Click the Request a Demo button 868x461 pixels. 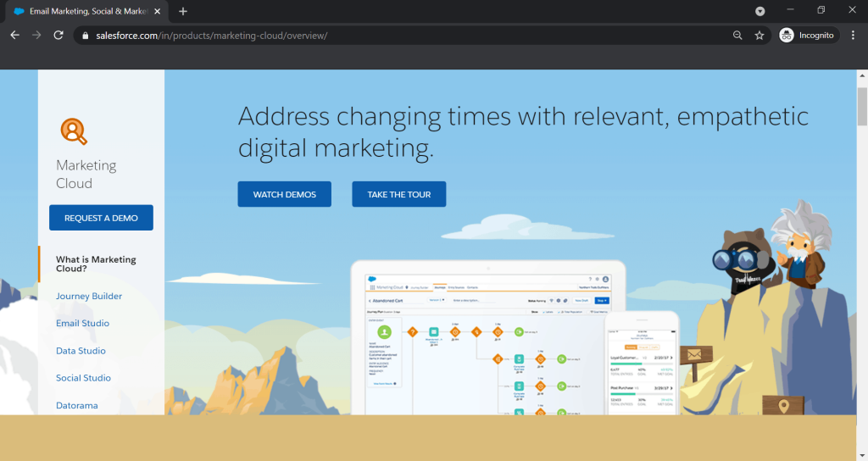(102, 218)
